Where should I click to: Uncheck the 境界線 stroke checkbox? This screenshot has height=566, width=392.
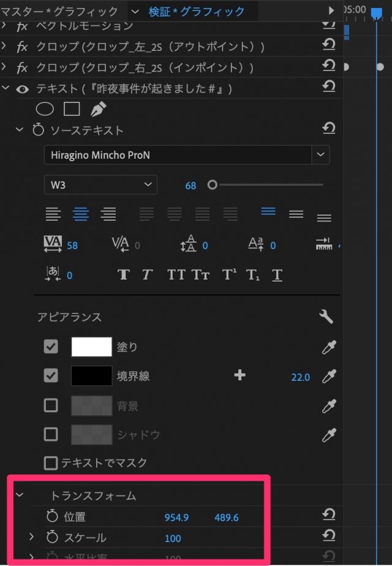pos(51,376)
